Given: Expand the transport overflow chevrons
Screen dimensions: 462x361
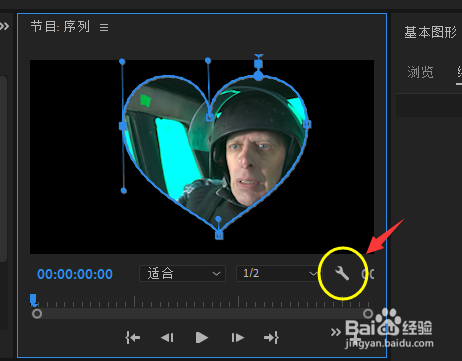Looking at the screenshot, I should (x=336, y=332).
